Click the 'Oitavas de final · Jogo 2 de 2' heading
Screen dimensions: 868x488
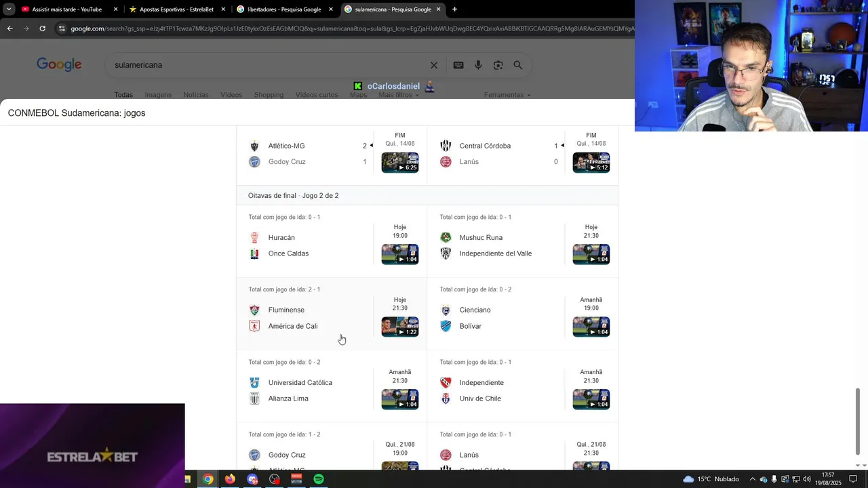pos(293,196)
